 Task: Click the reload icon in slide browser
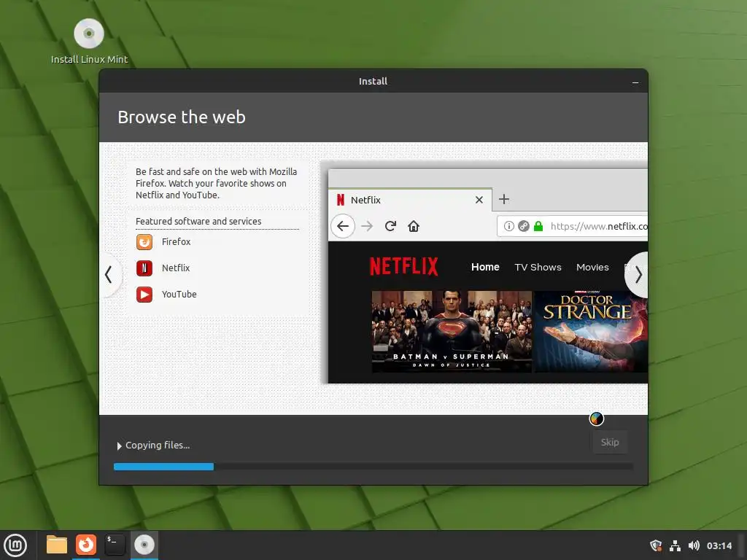pos(390,226)
